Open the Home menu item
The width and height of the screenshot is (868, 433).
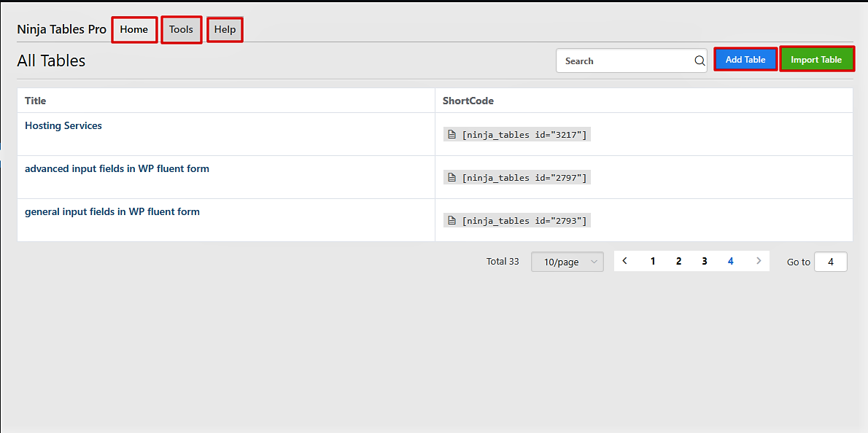[134, 30]
